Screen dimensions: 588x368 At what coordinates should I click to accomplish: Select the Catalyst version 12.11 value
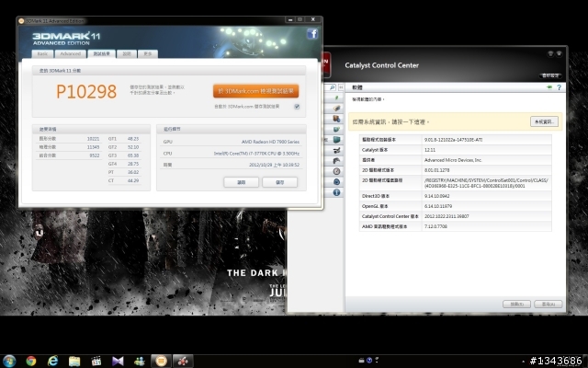430,150
